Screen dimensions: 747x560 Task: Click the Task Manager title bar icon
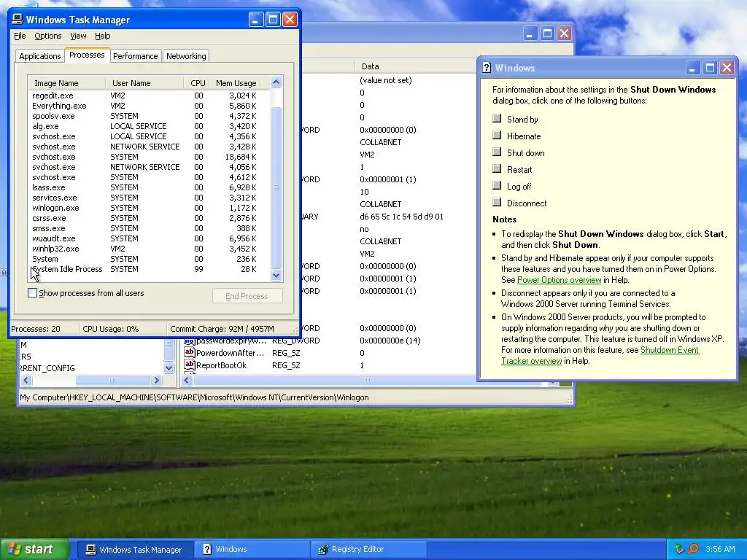click(18, 19)
